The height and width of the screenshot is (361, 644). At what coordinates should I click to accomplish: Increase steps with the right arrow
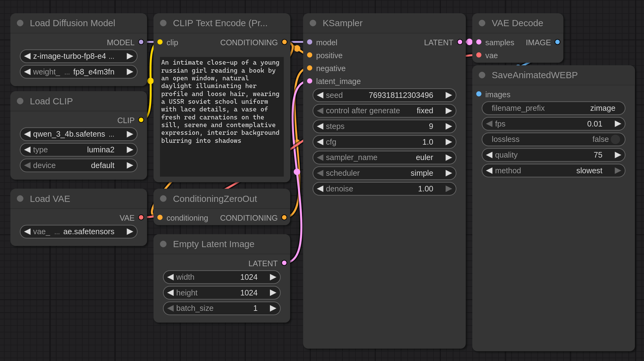point(449,126)
